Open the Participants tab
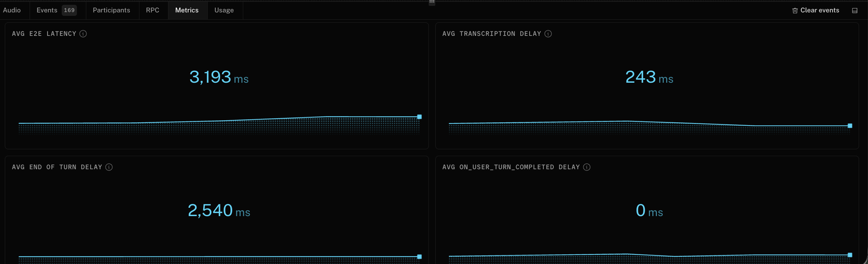 pyautogui.click(x=111, y=10)
